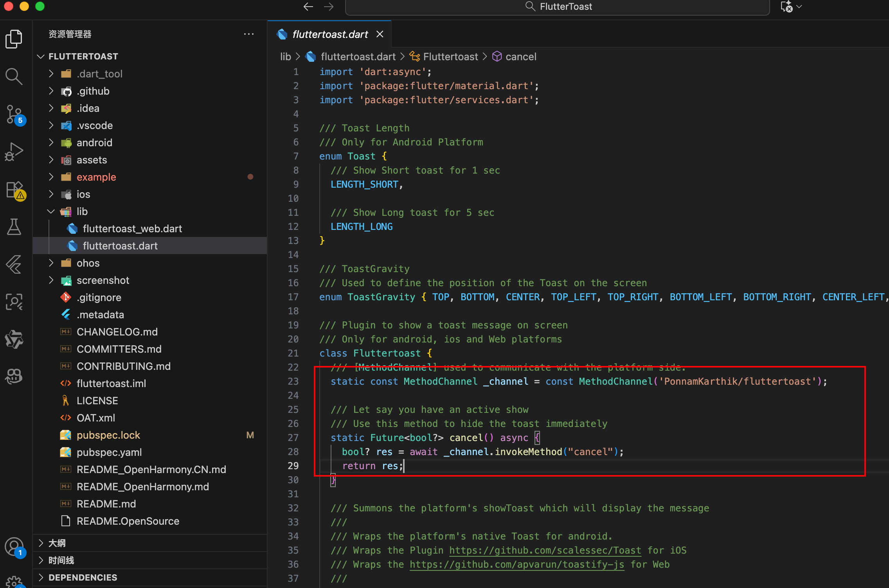Image resolution: width=889 pixels, height=588 pixels.
Task: Click the Fluttertoast breadcrumb item
Action: pos(450,57)
